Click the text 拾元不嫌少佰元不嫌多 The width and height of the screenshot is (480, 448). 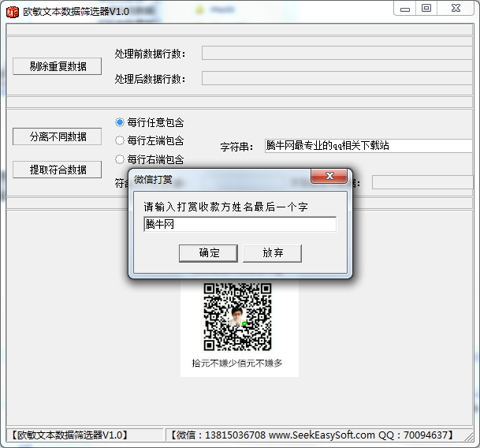click(237, 364)
